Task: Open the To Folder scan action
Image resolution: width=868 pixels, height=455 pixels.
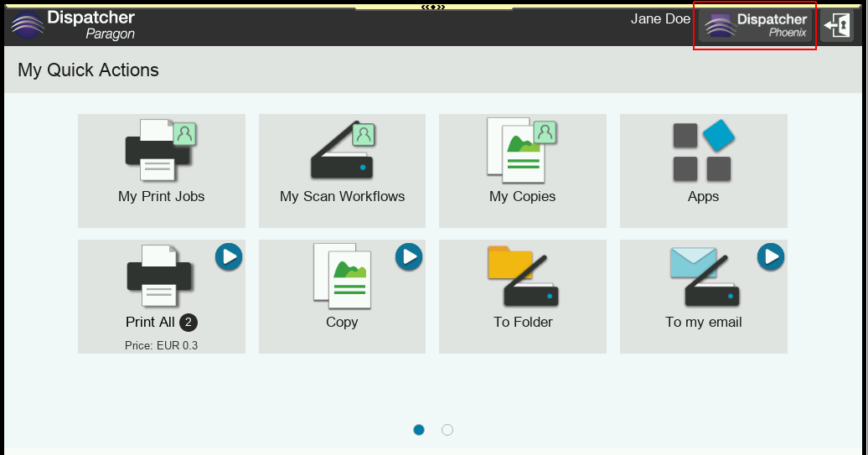Action: pos(523,296)
